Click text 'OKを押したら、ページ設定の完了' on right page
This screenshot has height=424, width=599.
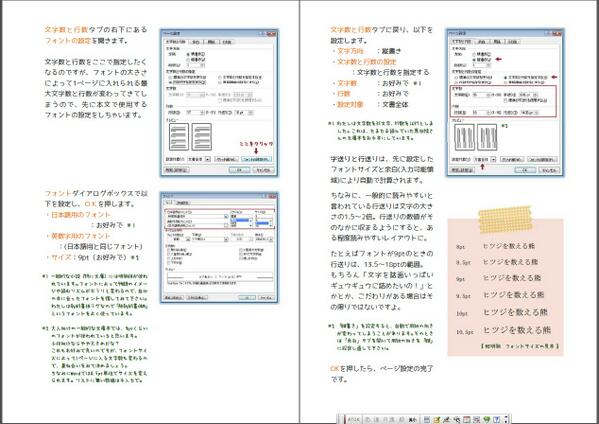pos(382,369)
